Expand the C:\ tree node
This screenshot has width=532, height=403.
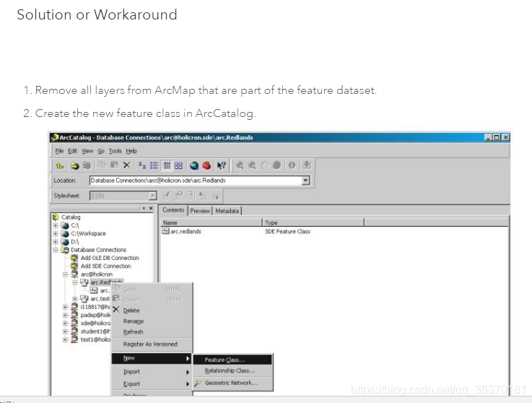(56, 225)
